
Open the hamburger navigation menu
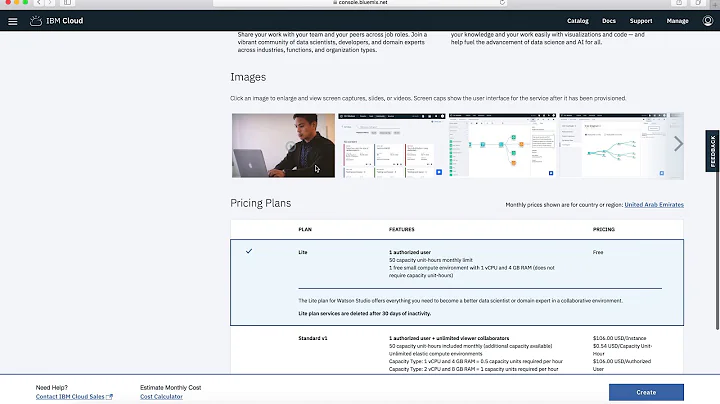13,21
